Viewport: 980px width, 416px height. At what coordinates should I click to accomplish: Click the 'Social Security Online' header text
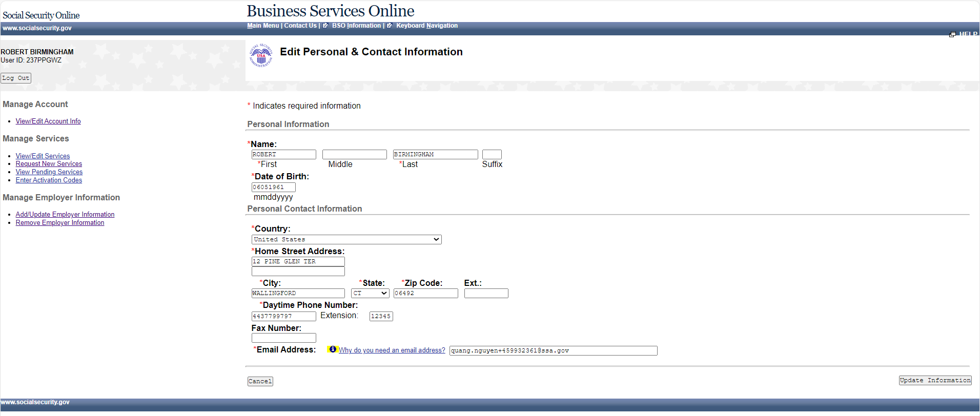point(41,15)
